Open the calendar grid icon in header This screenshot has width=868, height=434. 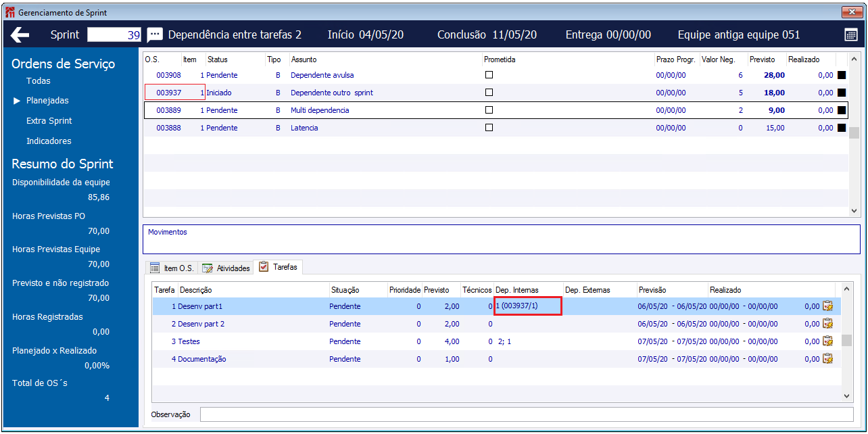[851, 35]
